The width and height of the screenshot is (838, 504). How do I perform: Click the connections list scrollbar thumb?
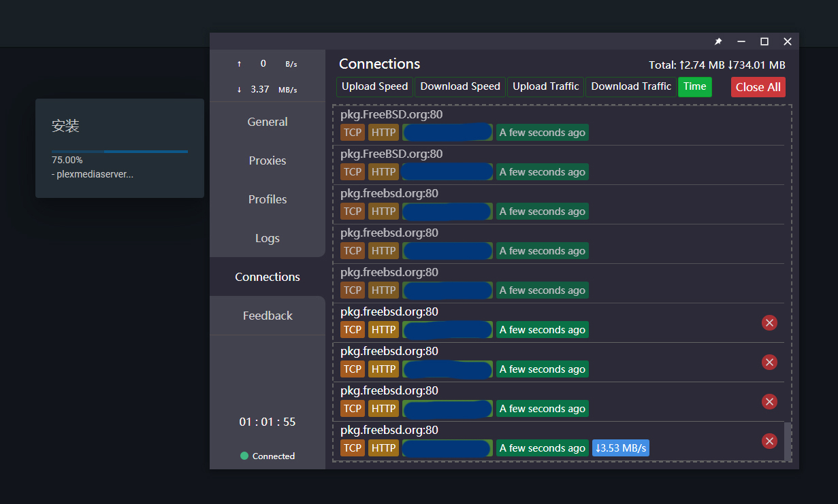(x=788, y=441)
